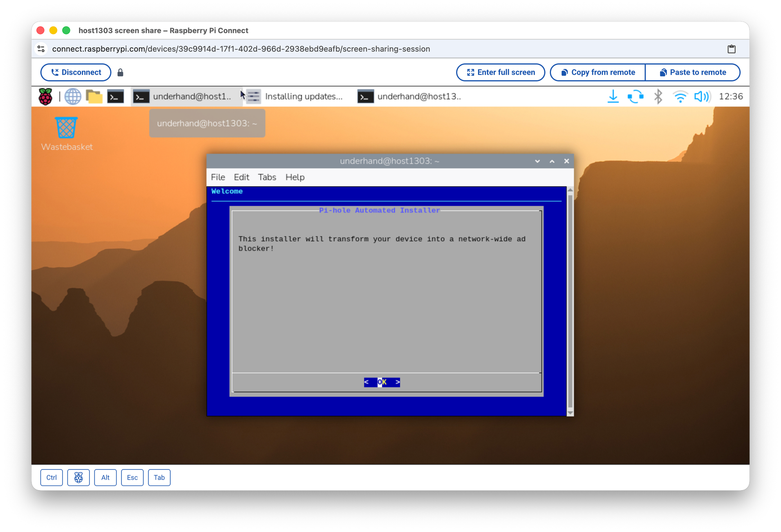Open the Wastebasket desktop icon
Image resolution: width=781 pixels, height=532 pixels.
[66, 129]
